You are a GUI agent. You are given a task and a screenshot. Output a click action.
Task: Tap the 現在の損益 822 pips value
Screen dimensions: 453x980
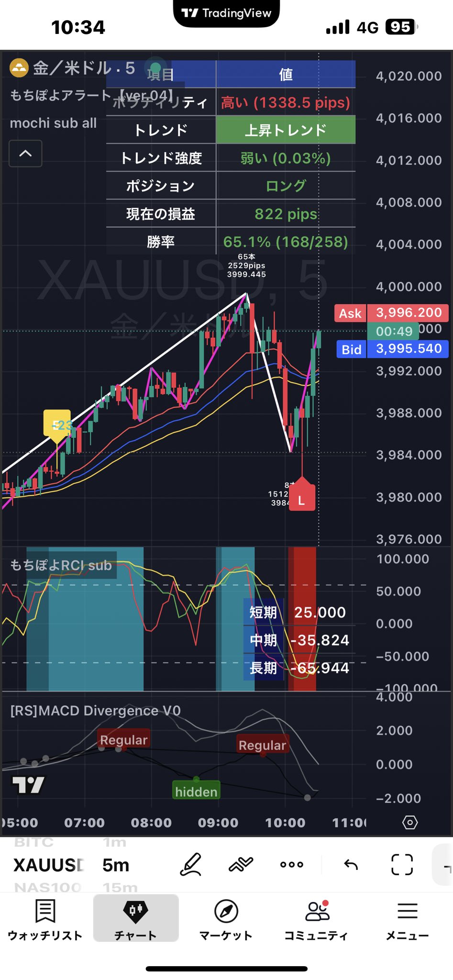(x=286, y=214)
